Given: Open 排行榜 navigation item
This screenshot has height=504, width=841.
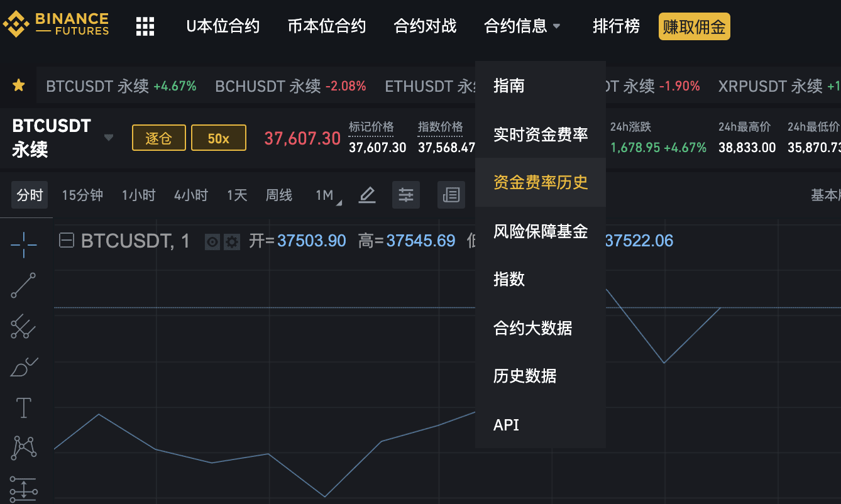Looking at the screenshot, I should (616, 26).
